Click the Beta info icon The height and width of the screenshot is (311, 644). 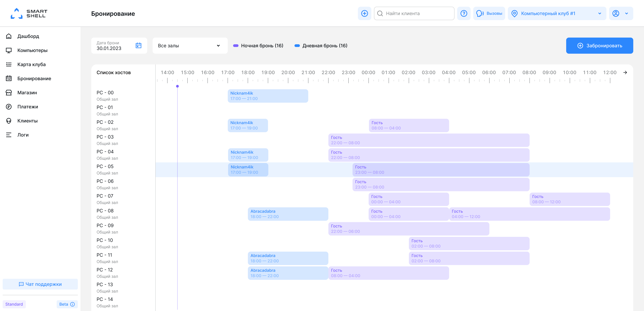click(x=72, y=304)
